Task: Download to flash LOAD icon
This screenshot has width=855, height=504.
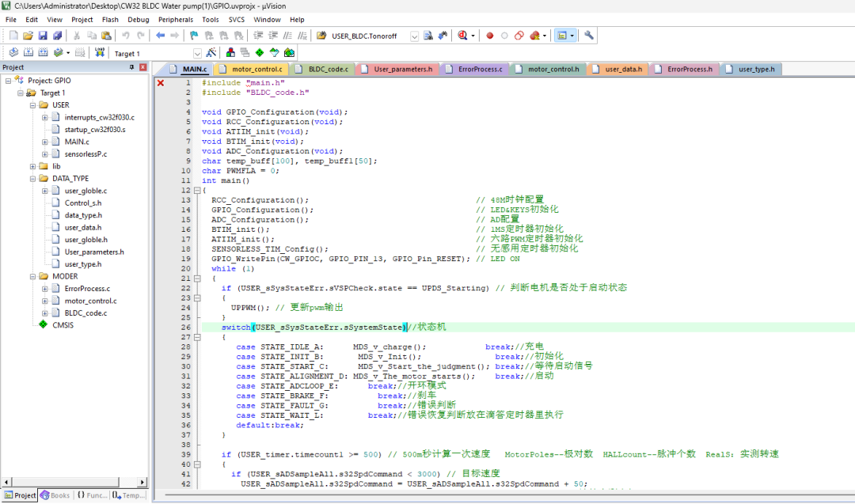Action: (x=99, y=53)
